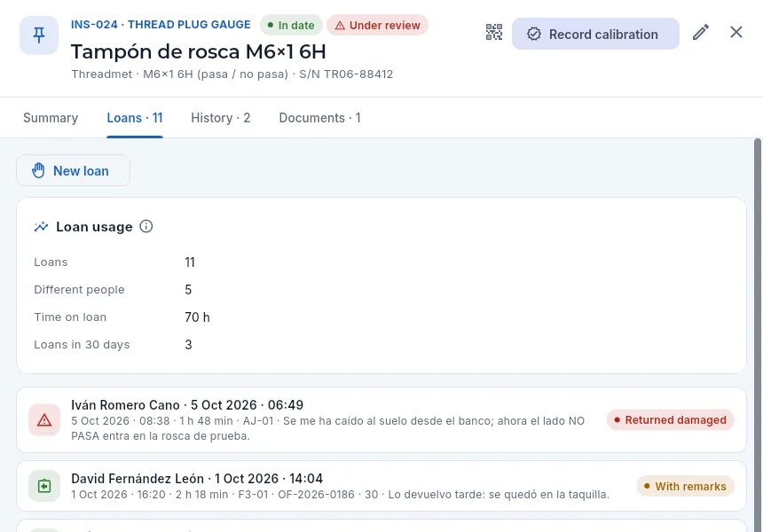
Task: Start a New loan
Action: coord(73,171)
